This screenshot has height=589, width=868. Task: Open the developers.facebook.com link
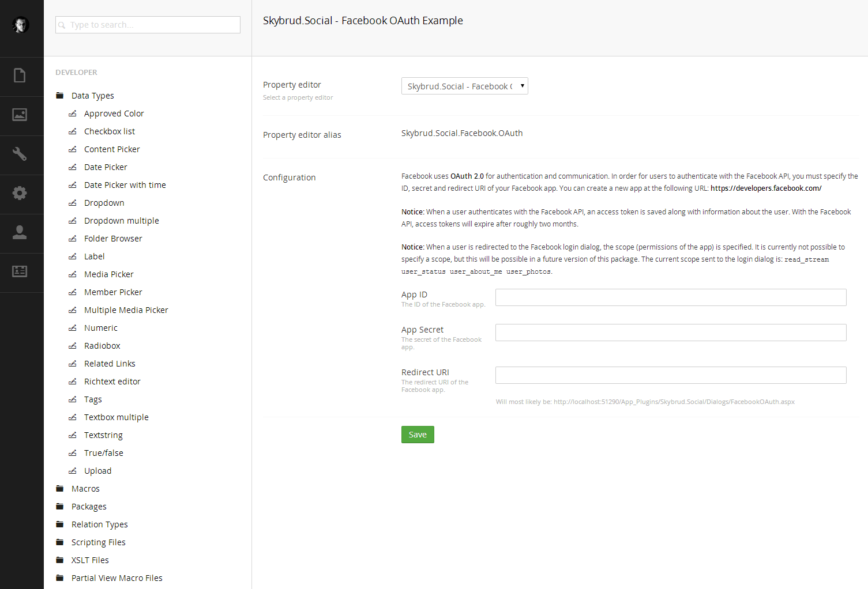[766, 188]
